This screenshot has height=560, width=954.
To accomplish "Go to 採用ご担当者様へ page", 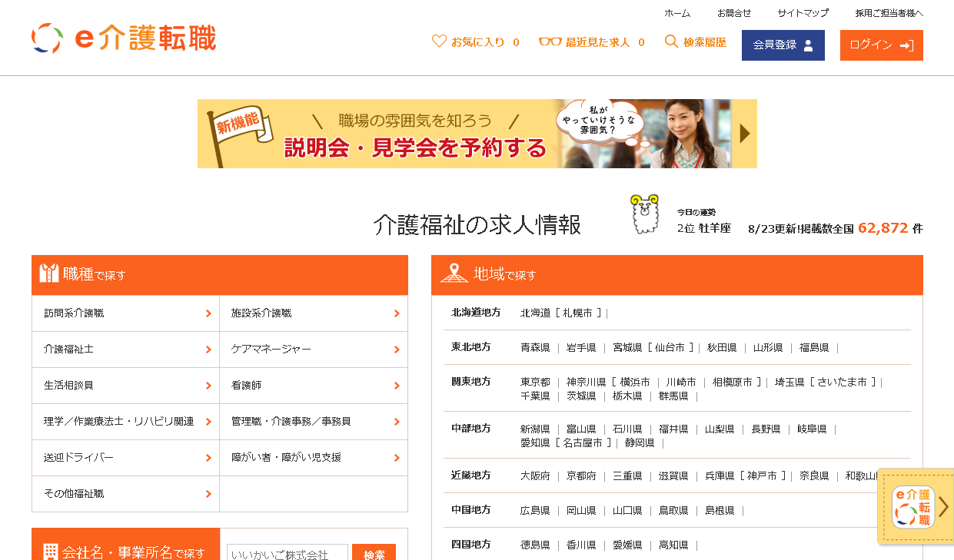I will point(889,13).
